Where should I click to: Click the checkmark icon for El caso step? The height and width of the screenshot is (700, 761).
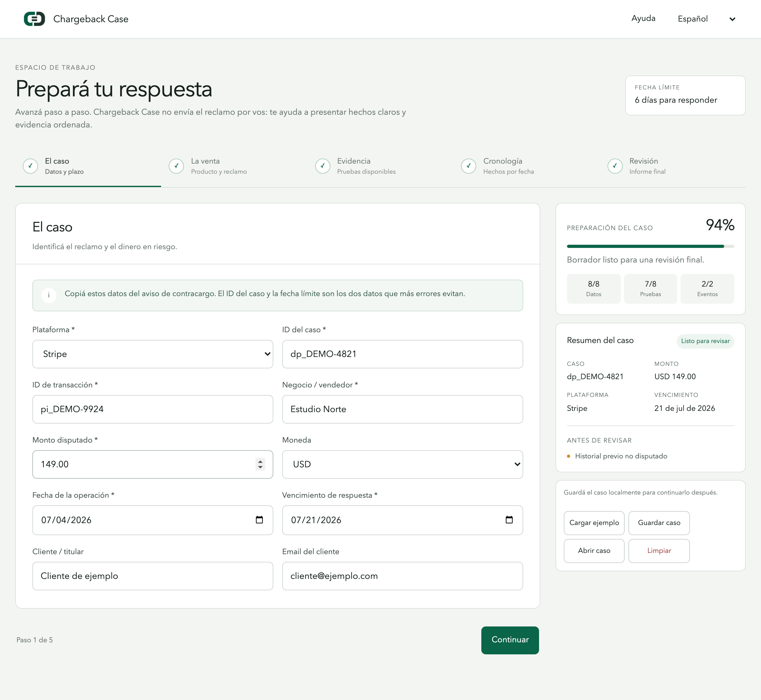pos(30,166)
